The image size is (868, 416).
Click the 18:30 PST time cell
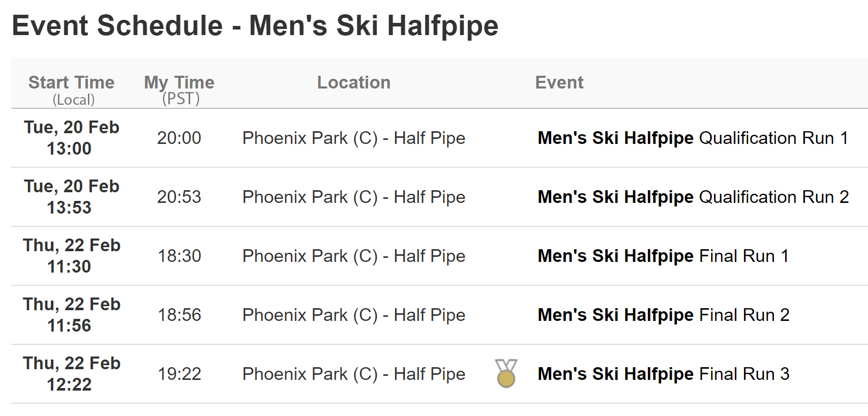point(179,256)
